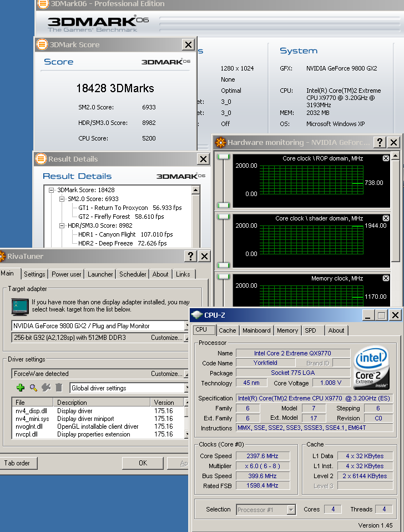Click the wrench edit icon in Driver settings
Image resolution: width=404 pixels, height=532 pixels.
[x=46, y=388]
